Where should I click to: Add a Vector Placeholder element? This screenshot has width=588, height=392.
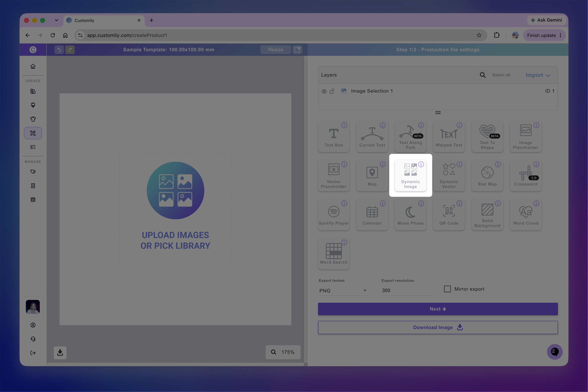[x=334, y=175]
